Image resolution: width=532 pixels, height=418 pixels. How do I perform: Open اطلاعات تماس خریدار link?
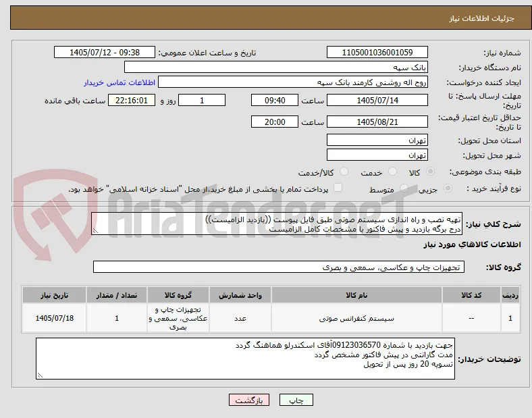[119, 82]
